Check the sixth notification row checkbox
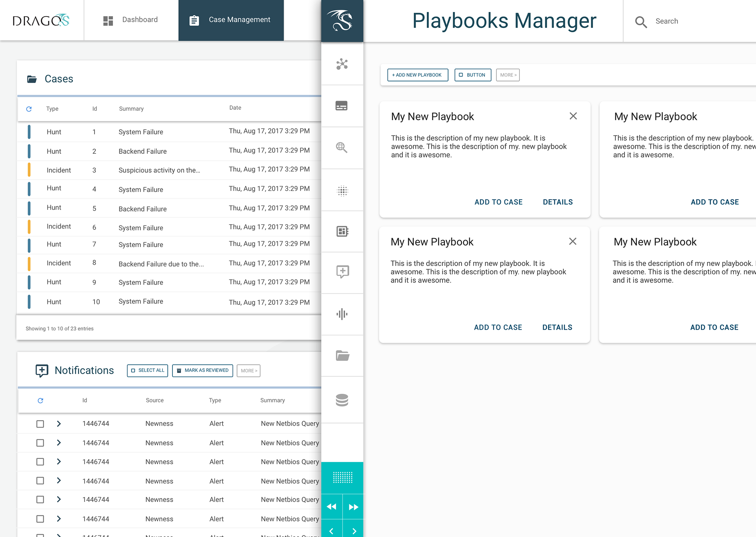Image resolution: width=756 pixels, height=537 pixels. [40, 519]
